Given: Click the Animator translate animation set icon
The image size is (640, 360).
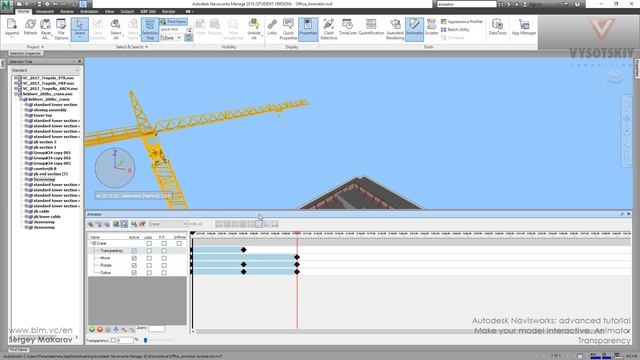Looking at the screenshot, I should (91, 224).
